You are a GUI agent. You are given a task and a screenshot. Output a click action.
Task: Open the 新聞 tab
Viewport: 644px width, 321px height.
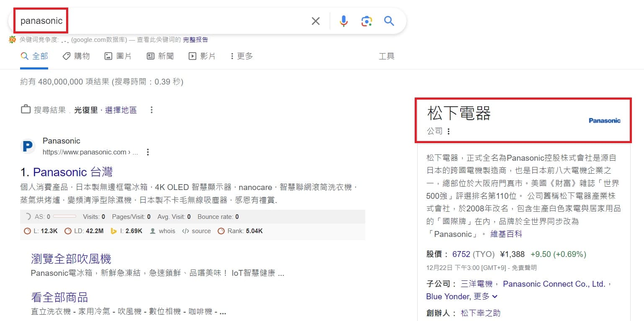pyautogui.click(x=160, y=56)
